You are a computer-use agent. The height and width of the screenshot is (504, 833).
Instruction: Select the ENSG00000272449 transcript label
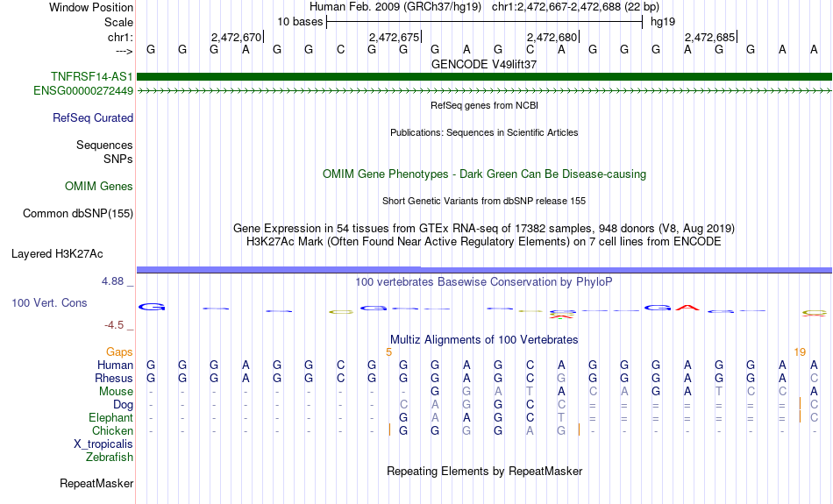pyautogui.click(x=83, y=91)
